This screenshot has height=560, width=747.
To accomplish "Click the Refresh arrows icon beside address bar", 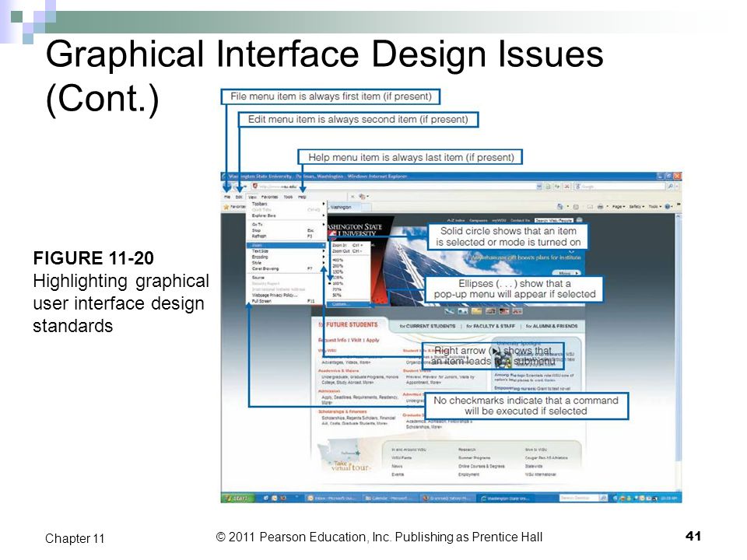I will (x=557, y=186).
